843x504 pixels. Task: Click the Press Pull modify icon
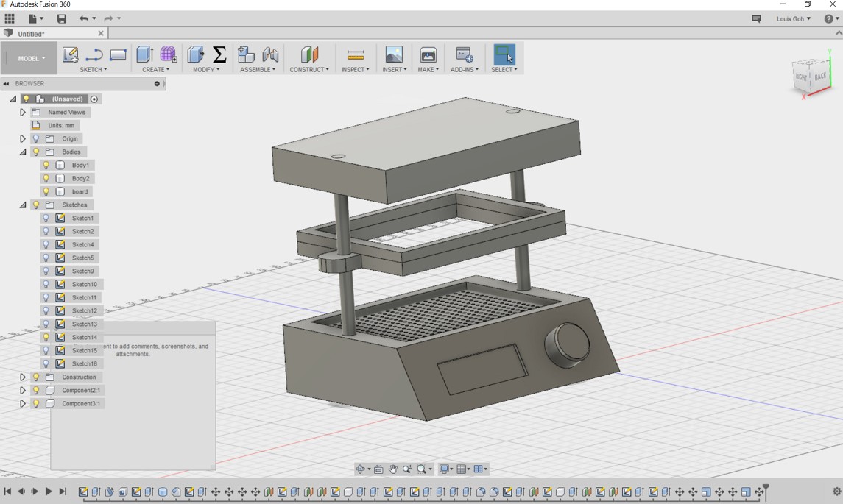tap(196, 54)
